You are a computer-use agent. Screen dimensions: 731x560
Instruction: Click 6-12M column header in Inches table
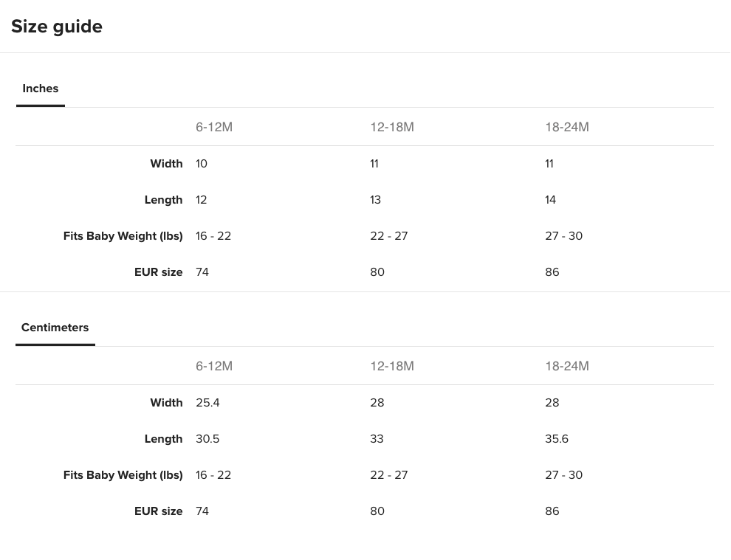(214, 127)
